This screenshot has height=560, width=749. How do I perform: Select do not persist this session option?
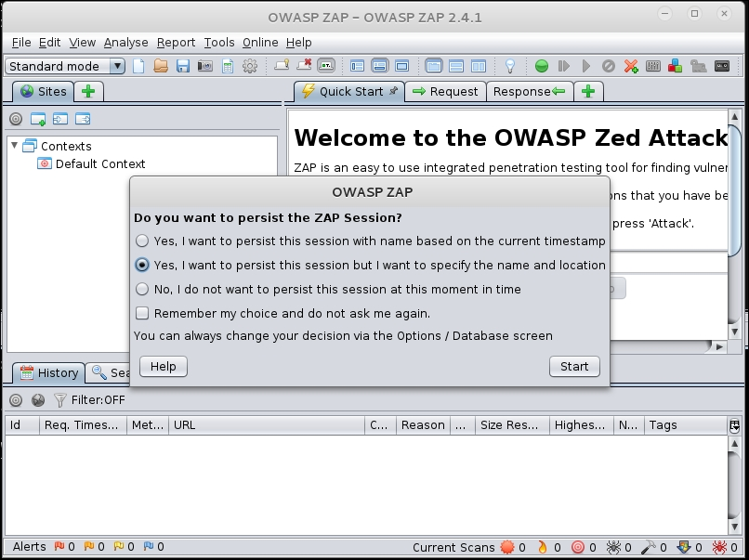(328, 290)
